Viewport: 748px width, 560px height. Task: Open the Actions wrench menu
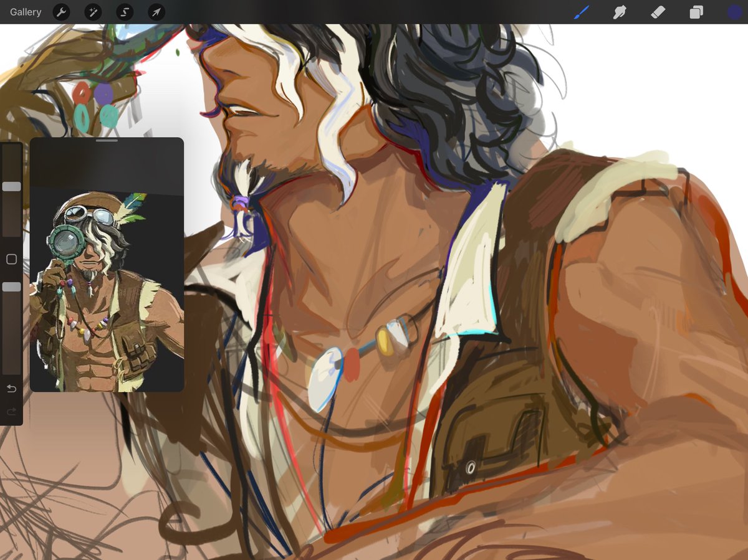click(61, 12)
